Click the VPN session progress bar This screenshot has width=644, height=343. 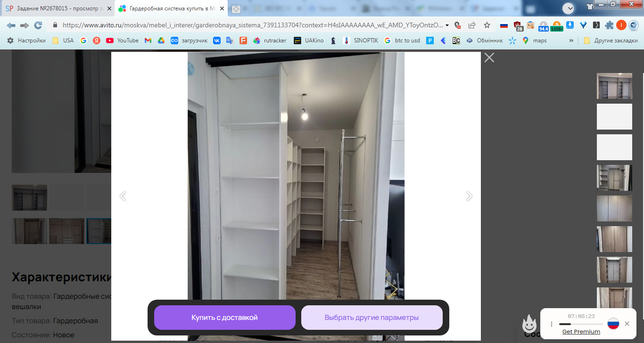click(581, 324)
